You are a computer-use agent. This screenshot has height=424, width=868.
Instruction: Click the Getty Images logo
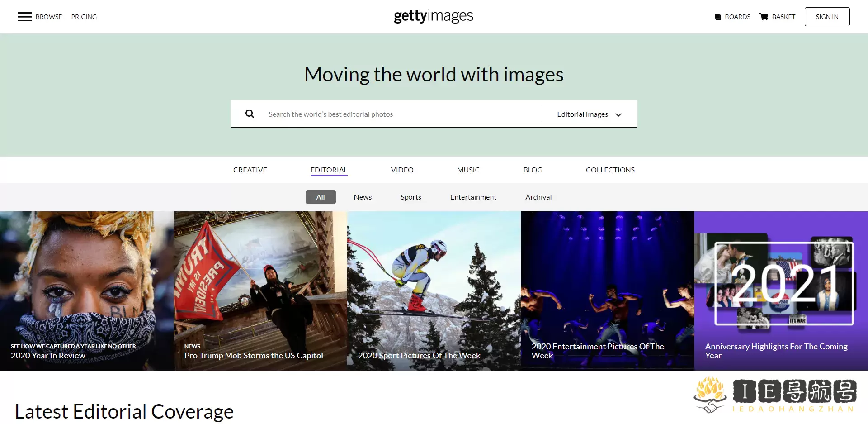click(433, 16)
